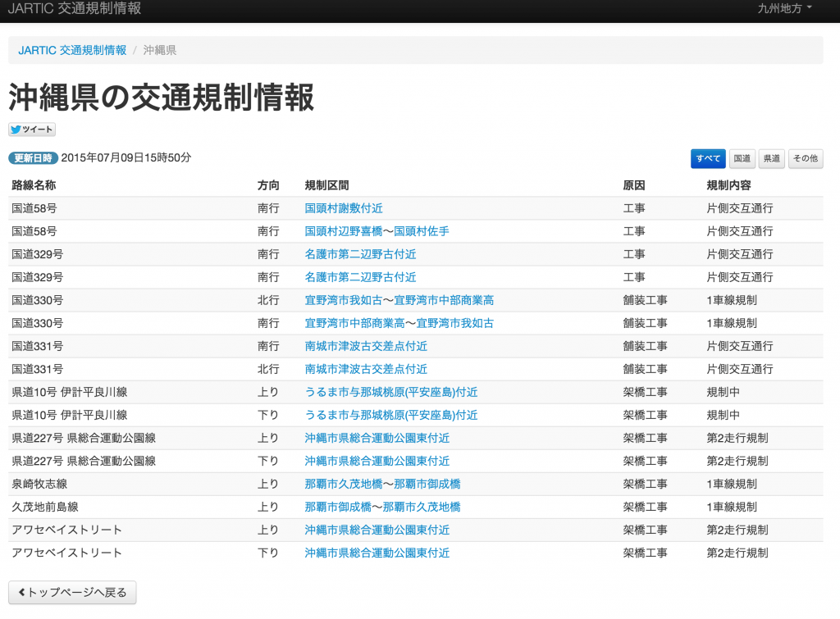The width and height of the screenshot is (840, 619).
Task: Open 国頭村辺野喜橋〜国頭村佐手 section link
Action: coord(377,231)
